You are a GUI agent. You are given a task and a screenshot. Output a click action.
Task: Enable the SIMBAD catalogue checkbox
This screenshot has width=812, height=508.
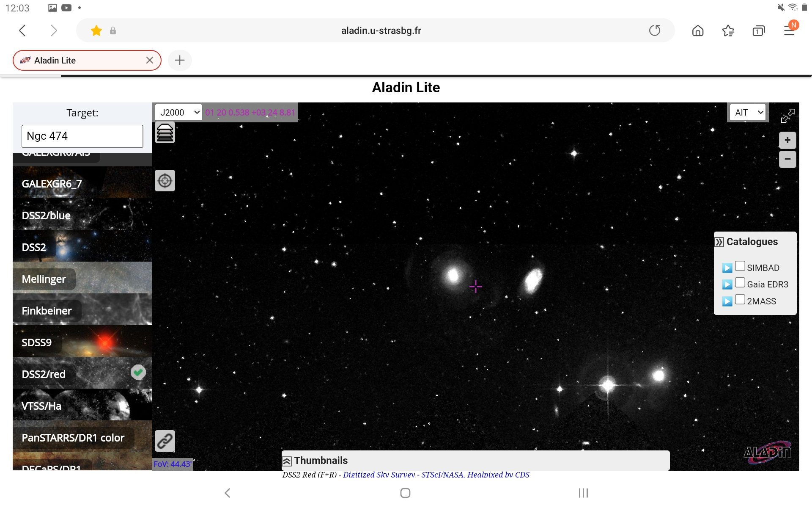pyautogui.click(x=740, y=266)
